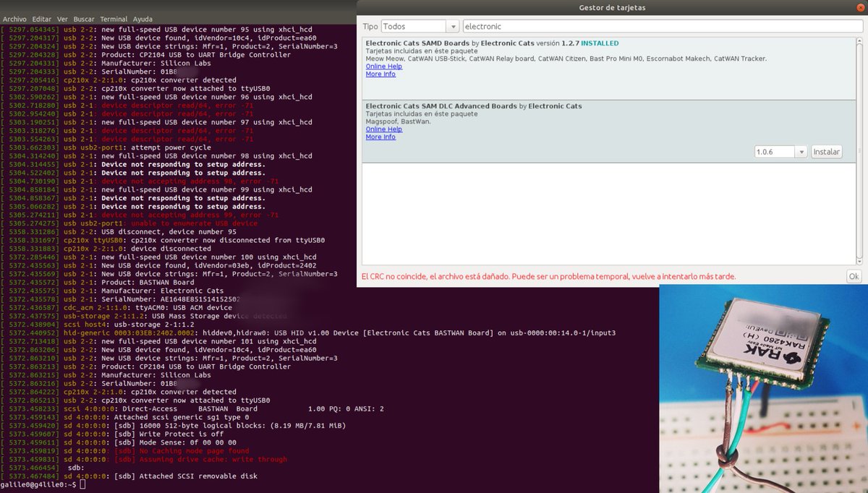Click the INSTALLED status label

coord(600,43)
